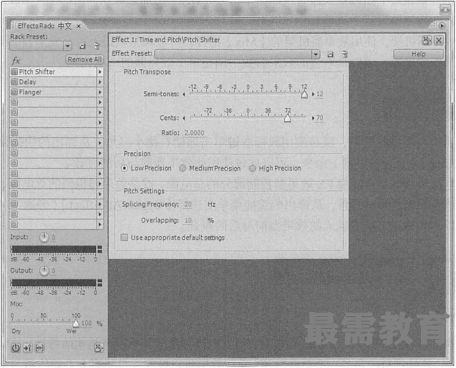Click the Input level meter side indicator
This screenshot has height=368, width=456.
99,249
